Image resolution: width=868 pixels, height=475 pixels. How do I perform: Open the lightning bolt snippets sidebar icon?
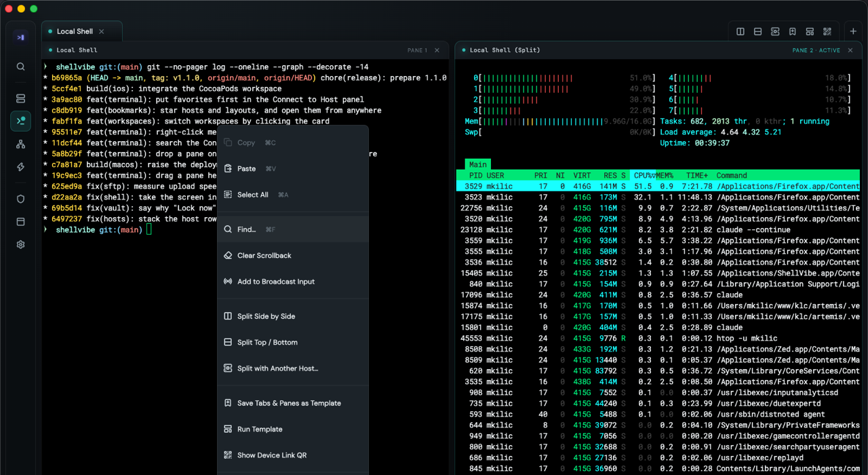tap(20, 167)
